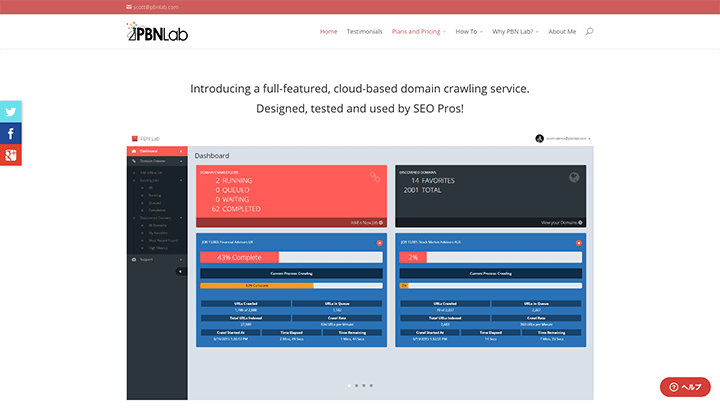Click the Designed, tested and used by SEO Pros! line
The height and width of the screenshot is (413, 720).
(360, 108)
